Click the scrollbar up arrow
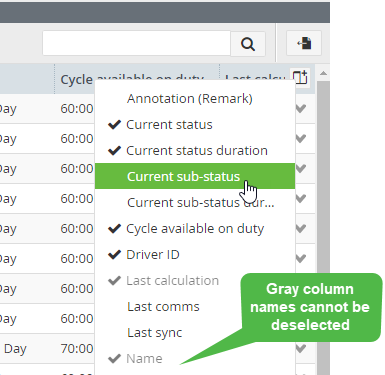 [323, 73]
